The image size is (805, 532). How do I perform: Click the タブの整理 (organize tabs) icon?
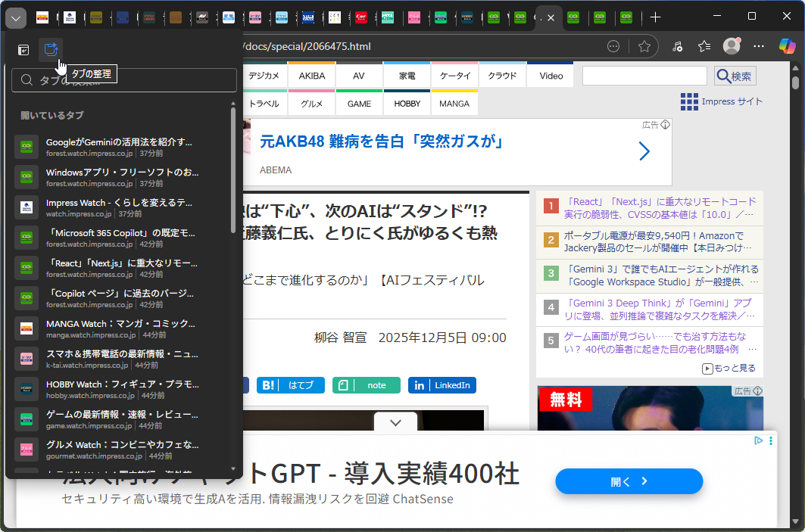click(50, 48)
